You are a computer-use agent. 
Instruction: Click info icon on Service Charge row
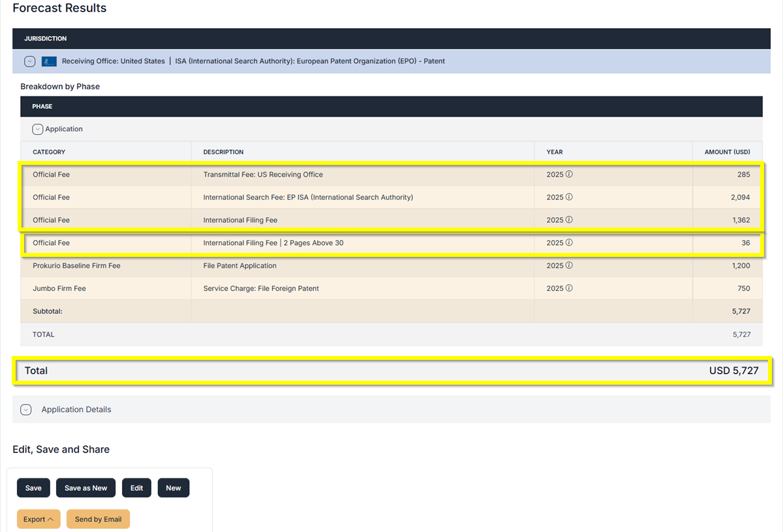(569, 288)
